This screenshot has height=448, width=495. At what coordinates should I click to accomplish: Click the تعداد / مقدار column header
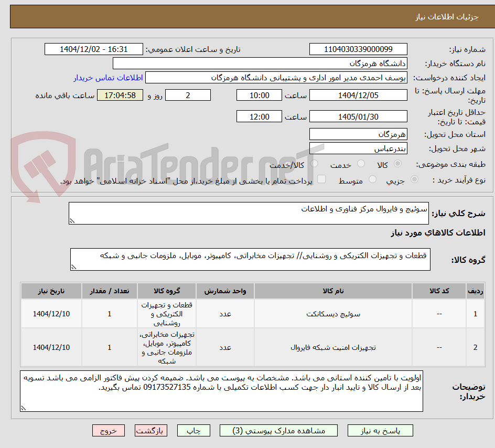pyautogui.click(x=110, y=291)
